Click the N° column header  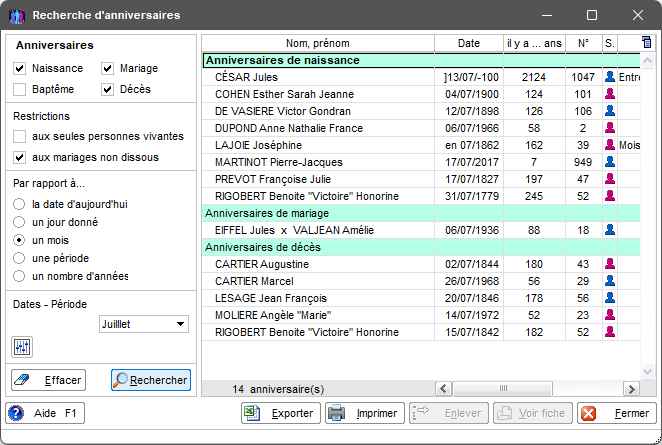(x=583, y=43)
